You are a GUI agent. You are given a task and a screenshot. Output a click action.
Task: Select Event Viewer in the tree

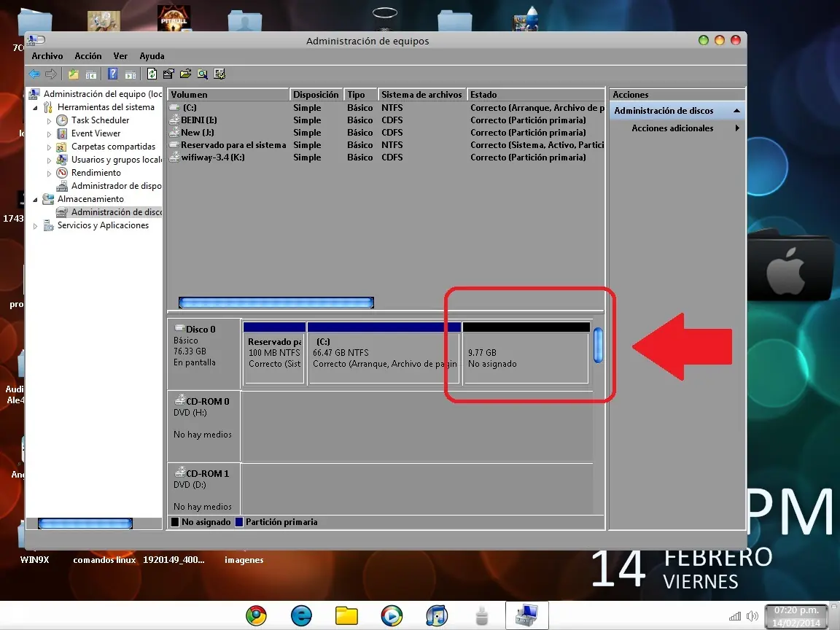(96, 133)
